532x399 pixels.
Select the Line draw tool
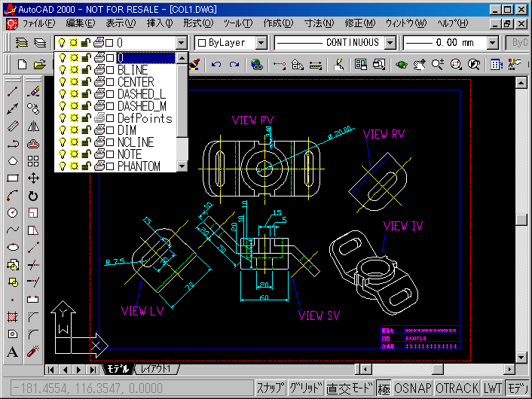tap(13, 92)
